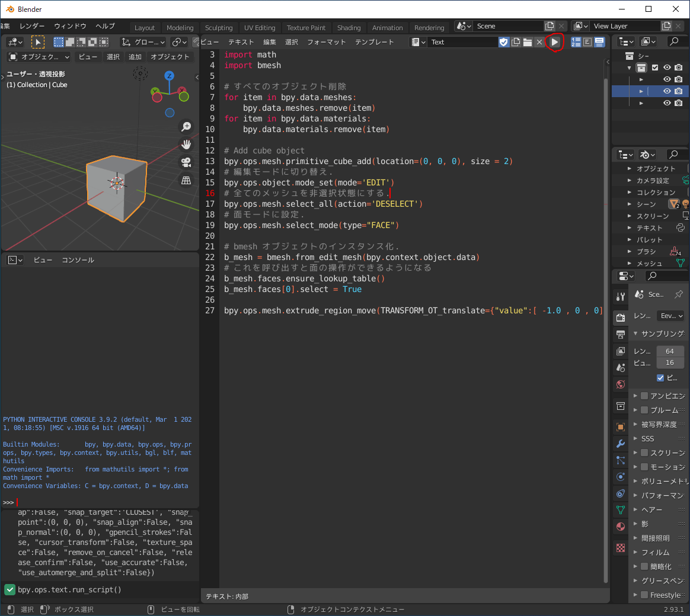690x616 pixels.
Task: Click the text editor vertical scrollbar
Action: coord(605,330)
